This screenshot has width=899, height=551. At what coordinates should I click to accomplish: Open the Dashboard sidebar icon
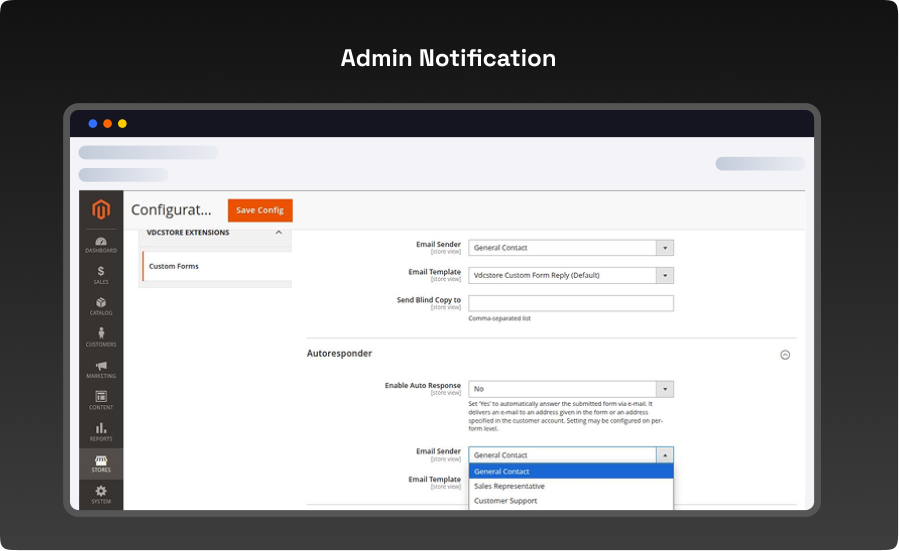tap(101, 244)
